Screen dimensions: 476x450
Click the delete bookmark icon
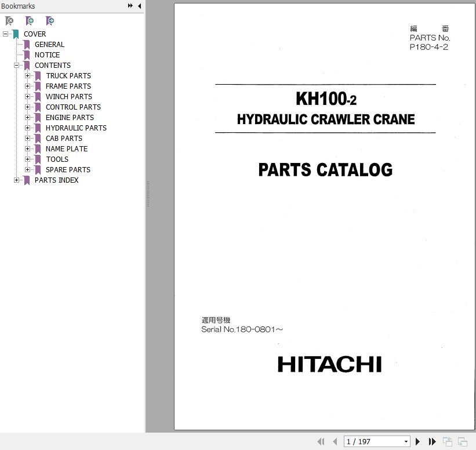click(9, 21)
